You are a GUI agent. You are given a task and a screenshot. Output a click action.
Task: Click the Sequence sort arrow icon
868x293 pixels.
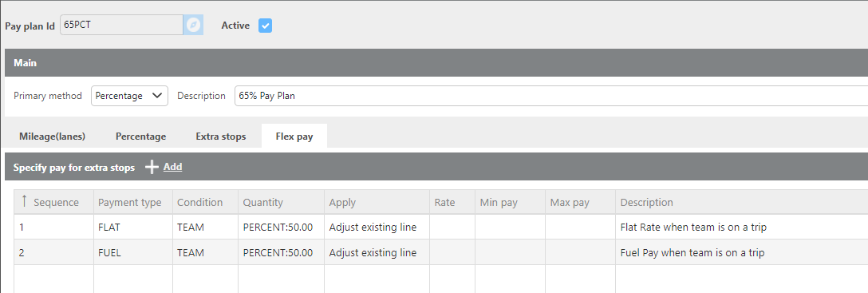pyautogui.click(x=24, y=202)
